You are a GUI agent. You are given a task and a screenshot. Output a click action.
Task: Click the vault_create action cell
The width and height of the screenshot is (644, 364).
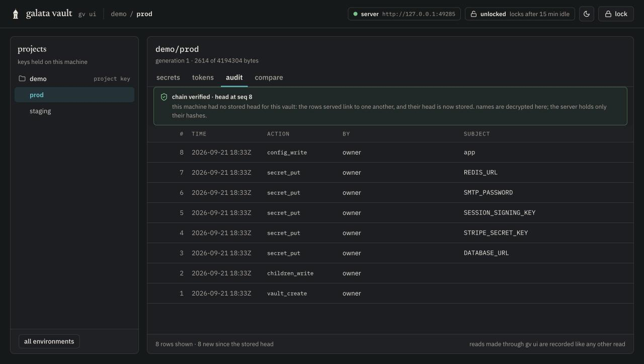(x=287, y=294)
